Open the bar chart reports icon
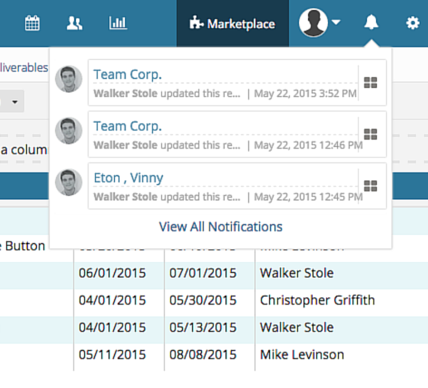Screen dimensions: 428x388 pos(118,23)
